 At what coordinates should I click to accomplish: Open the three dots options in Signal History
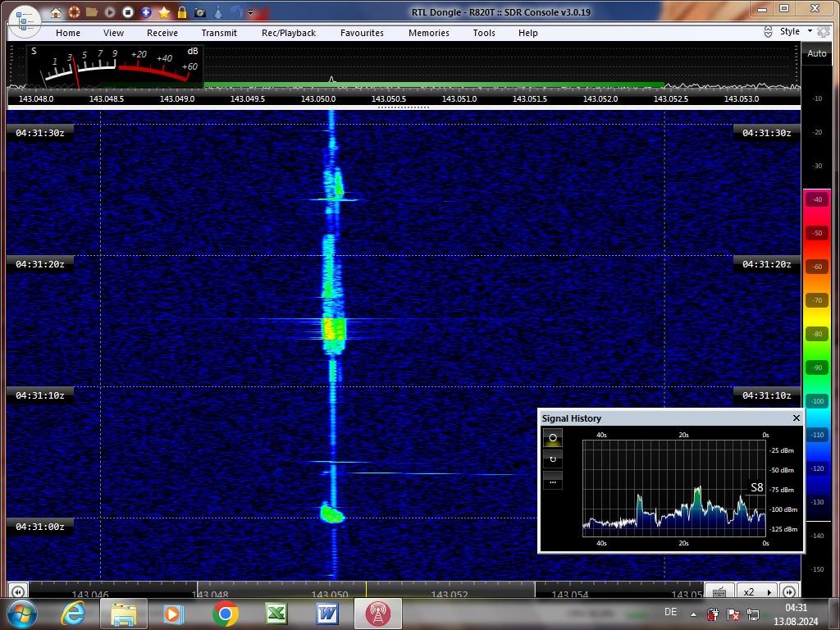coord(553,481)
